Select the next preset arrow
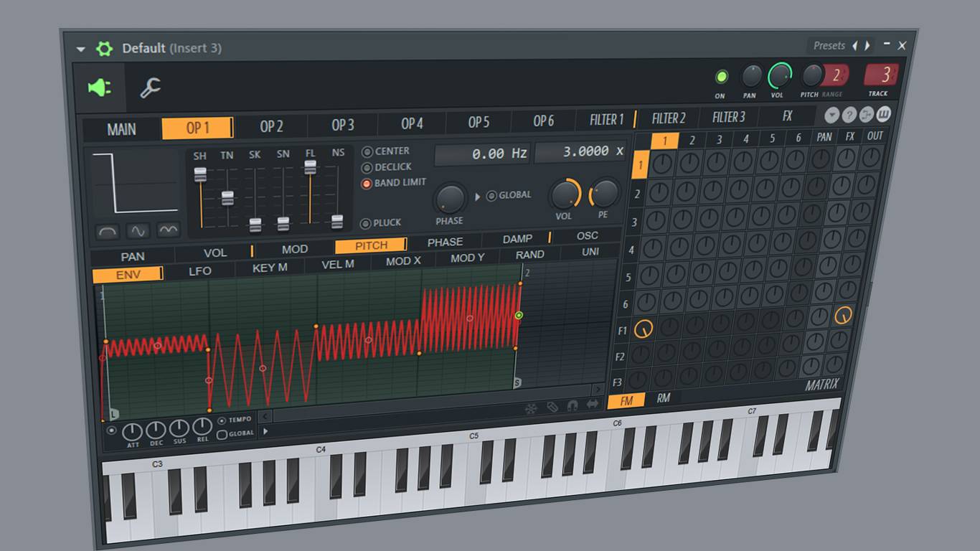980x551 pixels. (x=867, y=46)
